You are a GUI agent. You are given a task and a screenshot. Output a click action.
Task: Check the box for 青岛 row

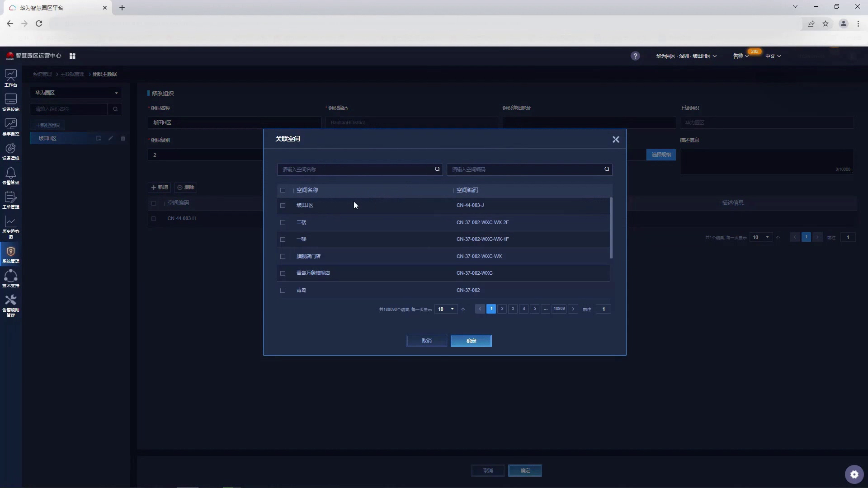(x=283, y=291)
